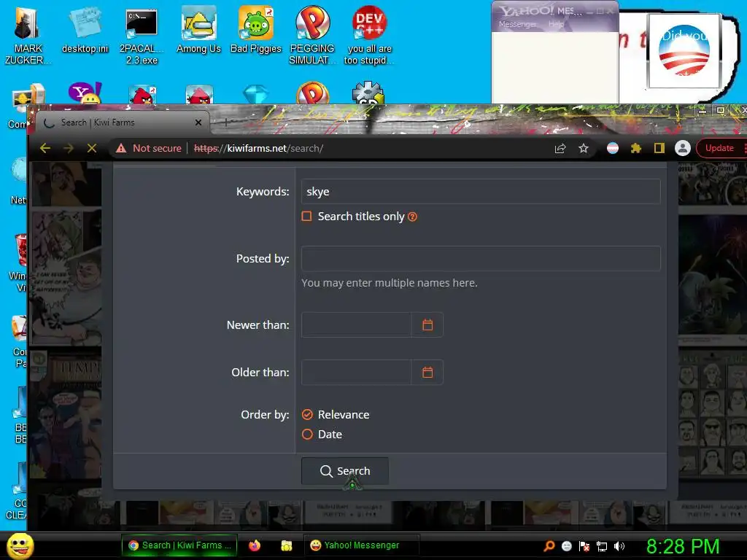Select the desktop.ini file icon
Viewport: 747px width, 560px height.
(x=85, y=29)
